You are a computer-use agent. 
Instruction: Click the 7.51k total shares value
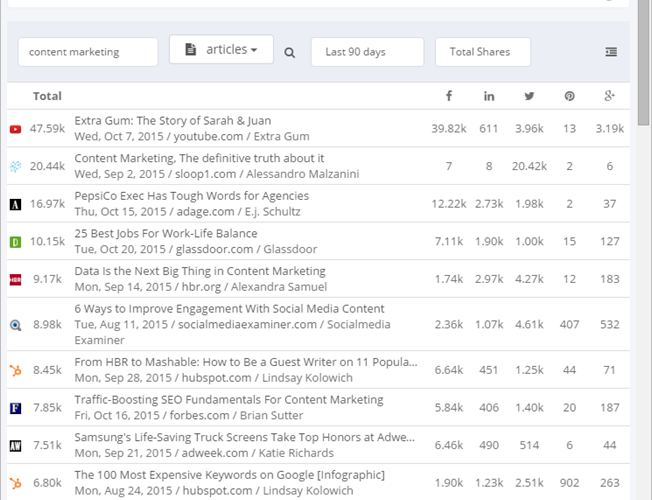pyautogui.click(x=47, y=445)
